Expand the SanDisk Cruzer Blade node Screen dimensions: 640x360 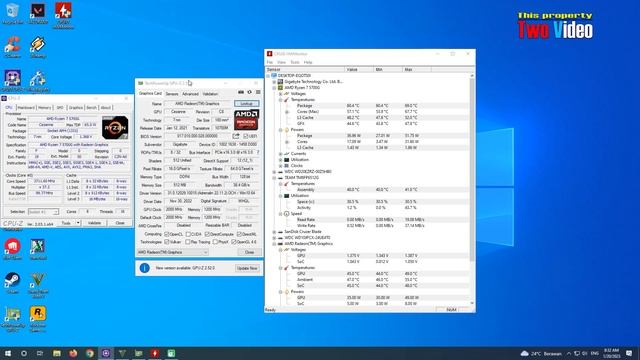tap(274, 232)
